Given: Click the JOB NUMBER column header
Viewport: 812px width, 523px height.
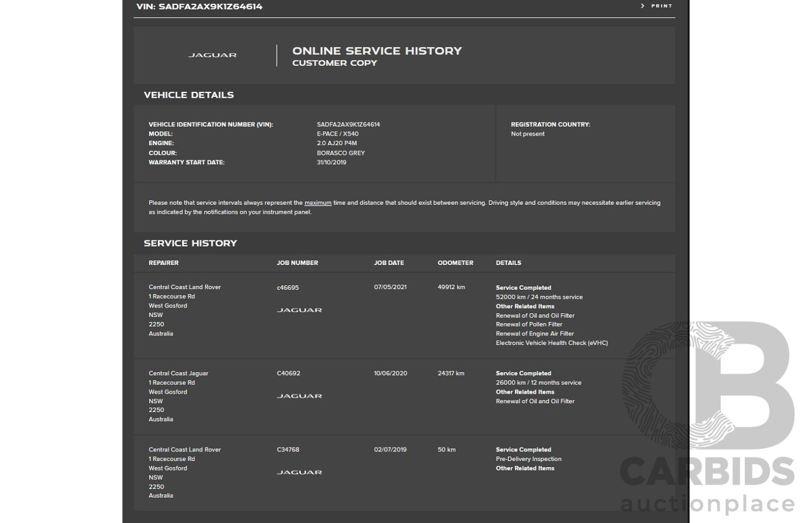Looking at the screenshot, I should [x=298, y=263].
